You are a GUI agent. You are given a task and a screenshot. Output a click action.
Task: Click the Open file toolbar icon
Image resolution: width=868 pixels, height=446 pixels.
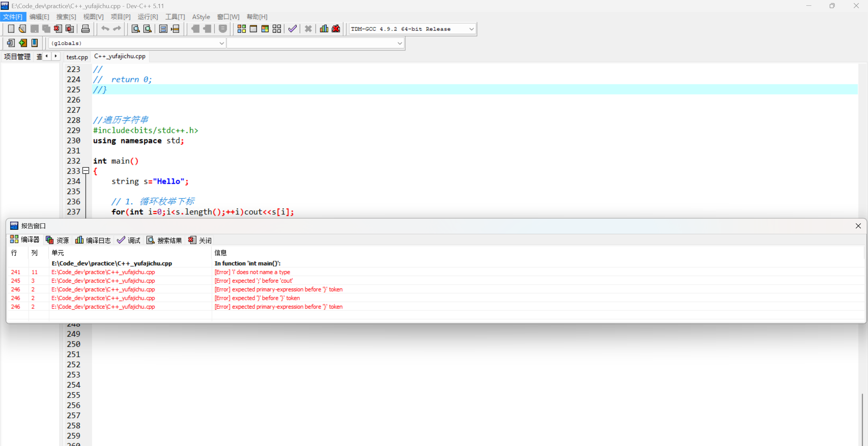pyautogui.click(x=22, y=29)
